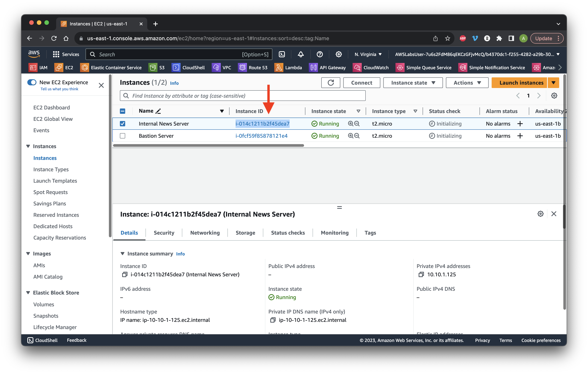This screenshot has width=588, height=374.
Task: Open the AWS console settings gear
Action: coord(338,54)
